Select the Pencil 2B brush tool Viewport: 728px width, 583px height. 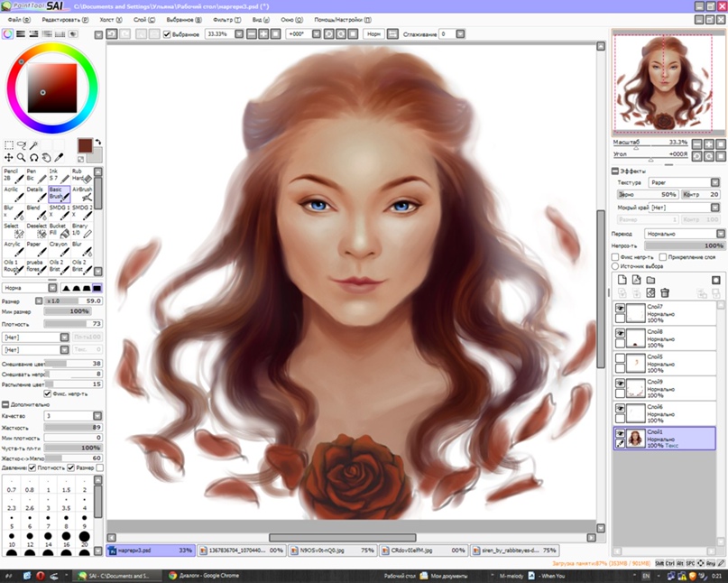pyautogui.click(x=13, y=174)
